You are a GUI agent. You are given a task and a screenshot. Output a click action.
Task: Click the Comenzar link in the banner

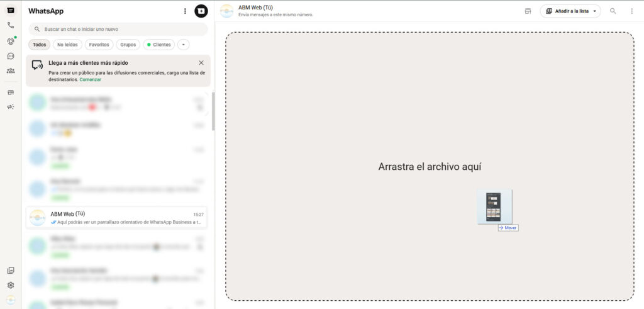coord(91,80)
